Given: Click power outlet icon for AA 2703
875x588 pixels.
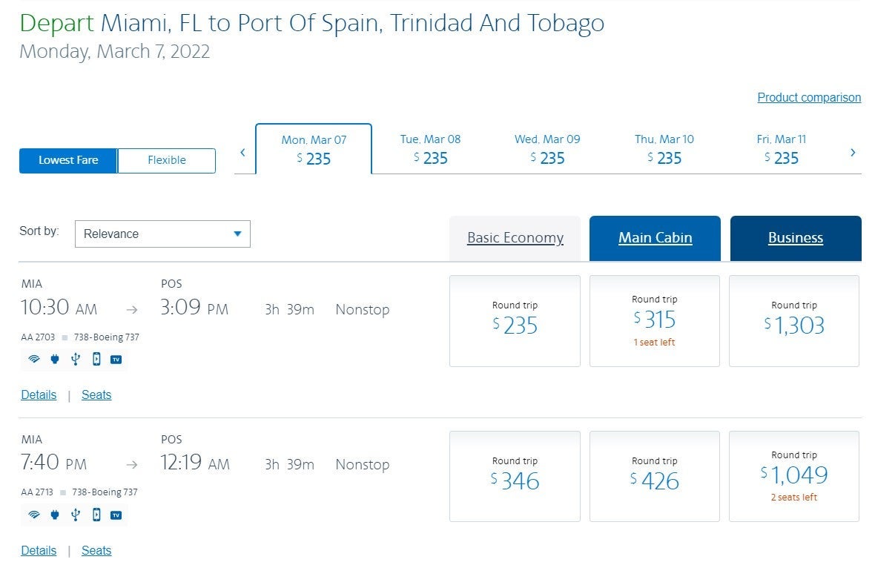Looking at the screenshot, I should click(54, 360).
